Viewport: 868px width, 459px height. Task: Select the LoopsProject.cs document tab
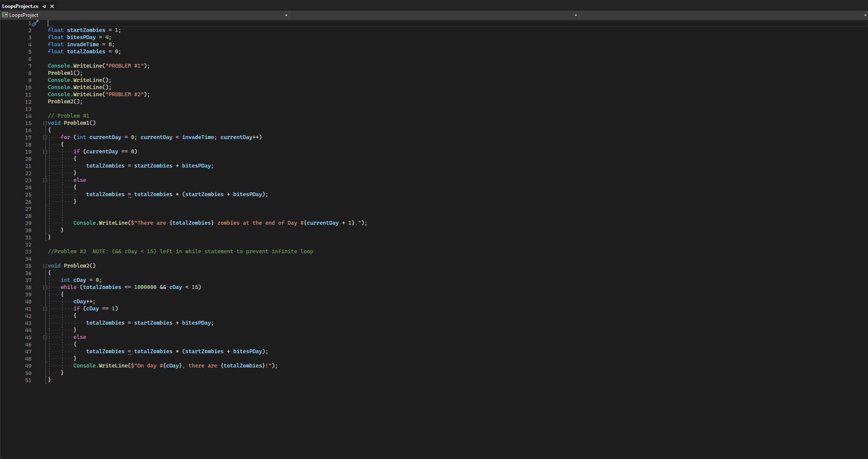tap(20, 6)
